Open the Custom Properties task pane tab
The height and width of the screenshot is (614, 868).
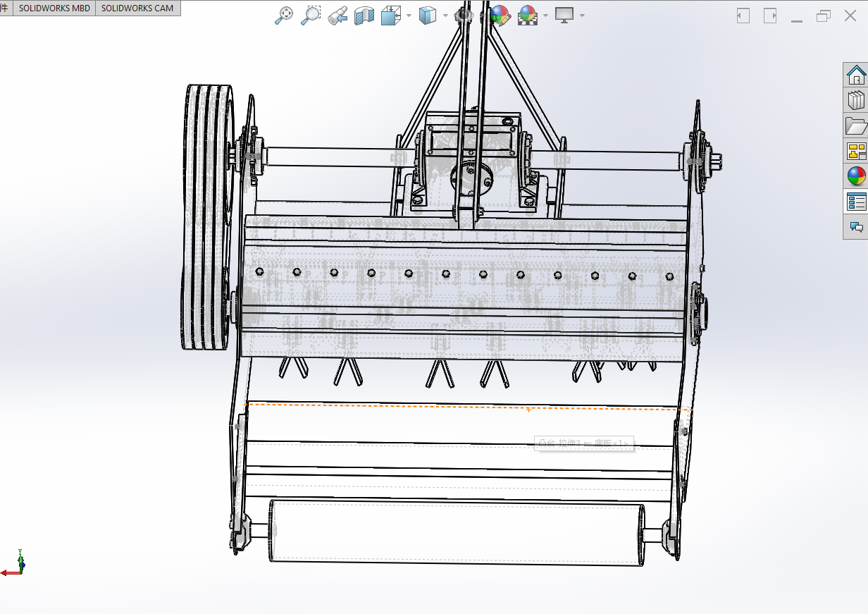856,202
